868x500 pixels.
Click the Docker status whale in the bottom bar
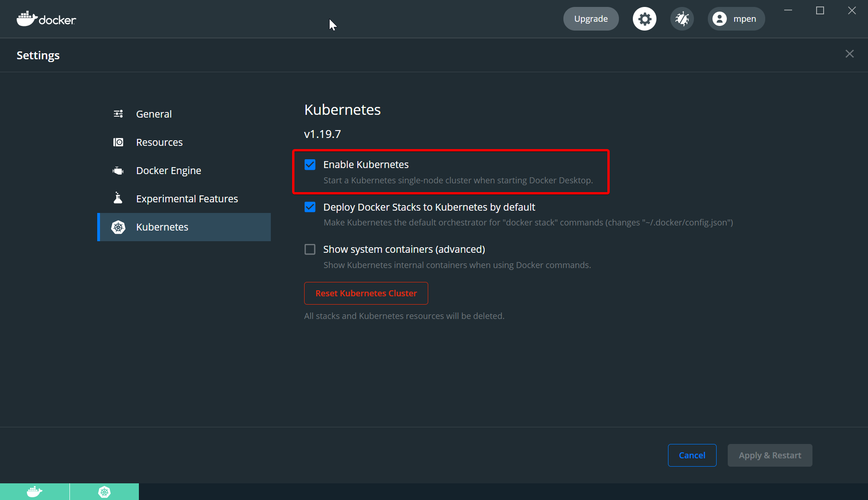(x=35, y=492)
